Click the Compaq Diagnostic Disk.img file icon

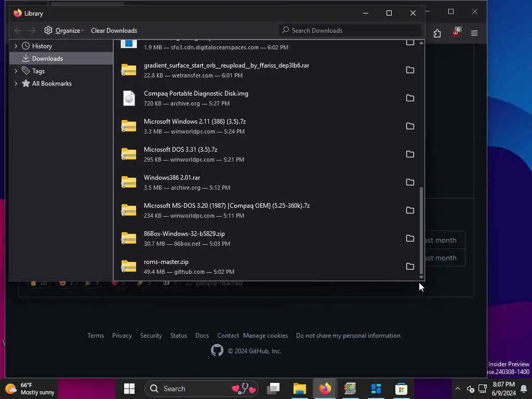(129, 98)
